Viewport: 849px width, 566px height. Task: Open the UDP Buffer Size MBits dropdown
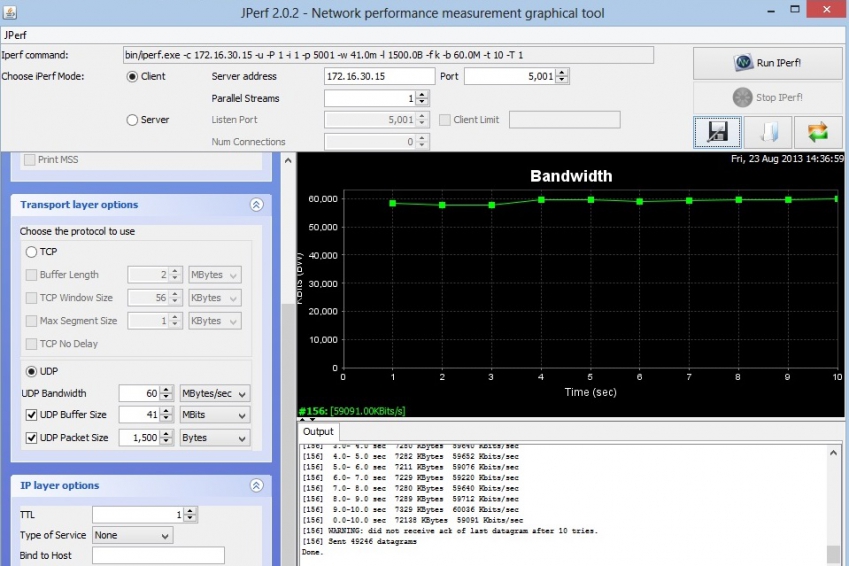215,415
